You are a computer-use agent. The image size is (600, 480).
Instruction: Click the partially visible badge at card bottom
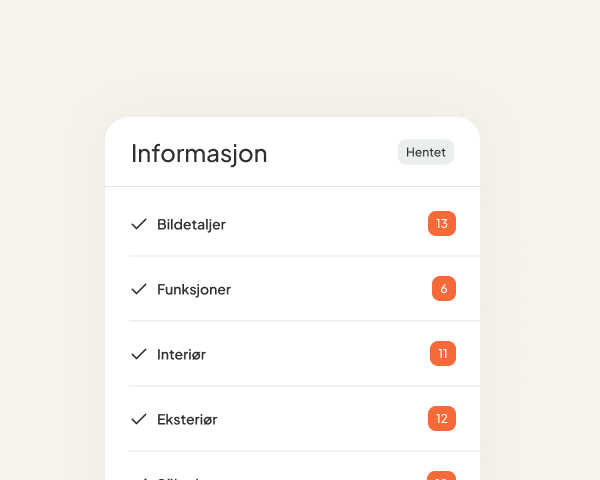[441, 476]
